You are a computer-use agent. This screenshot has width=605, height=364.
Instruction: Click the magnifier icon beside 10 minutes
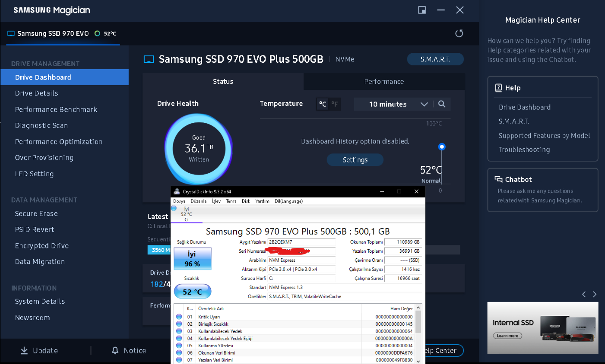pos(441,104)
